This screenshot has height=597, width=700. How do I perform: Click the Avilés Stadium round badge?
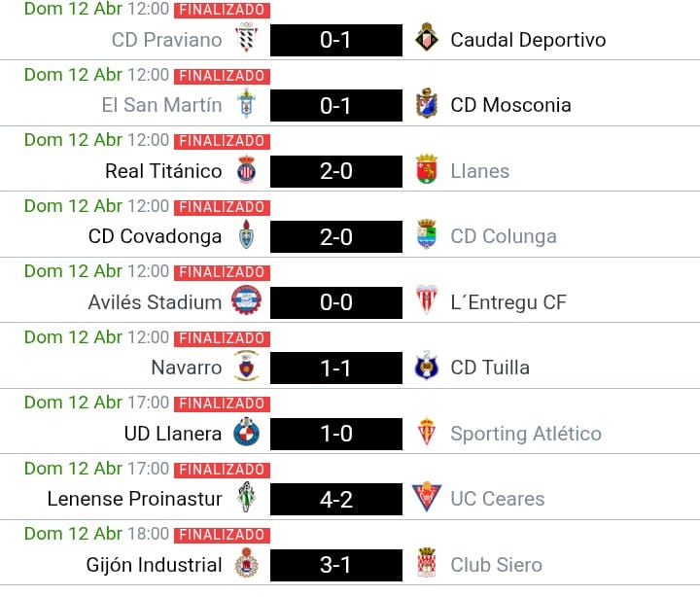pyautogui.click(x=246, y=302)
